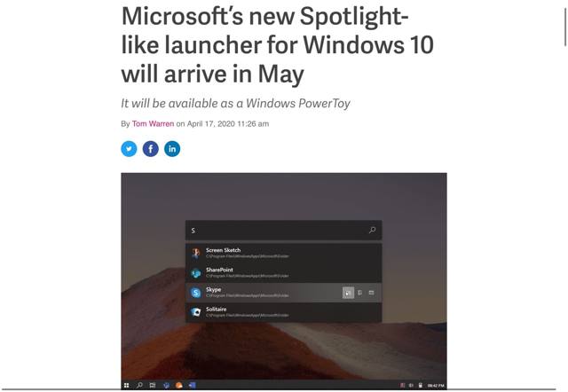The image size is (568, 392).
Task: Share article via Facebook icon
Action: 151,149
